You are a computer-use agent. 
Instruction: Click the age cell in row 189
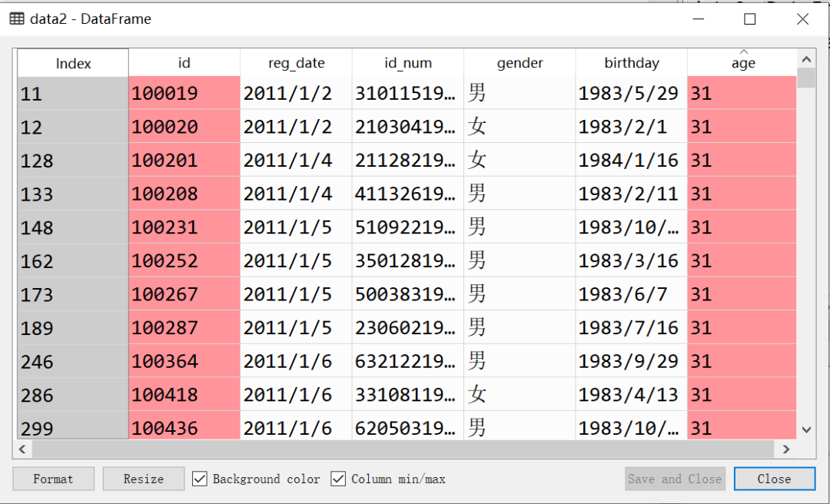click(x=742, y=328)
